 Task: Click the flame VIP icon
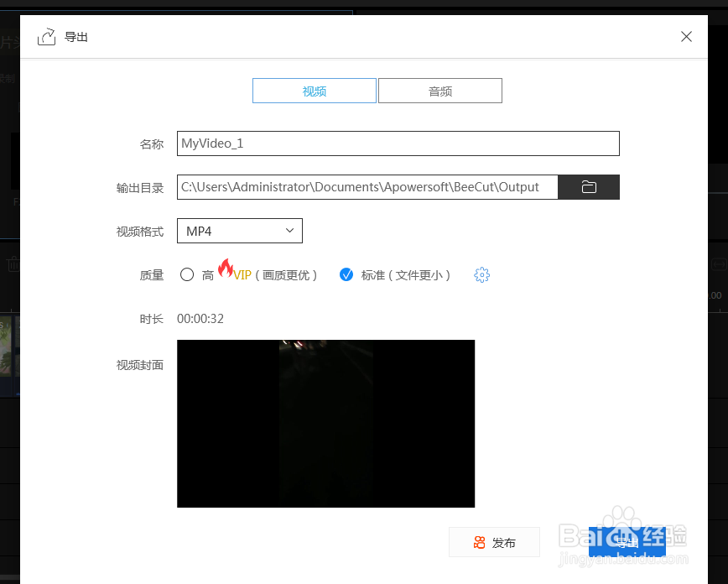coord(226,268)
